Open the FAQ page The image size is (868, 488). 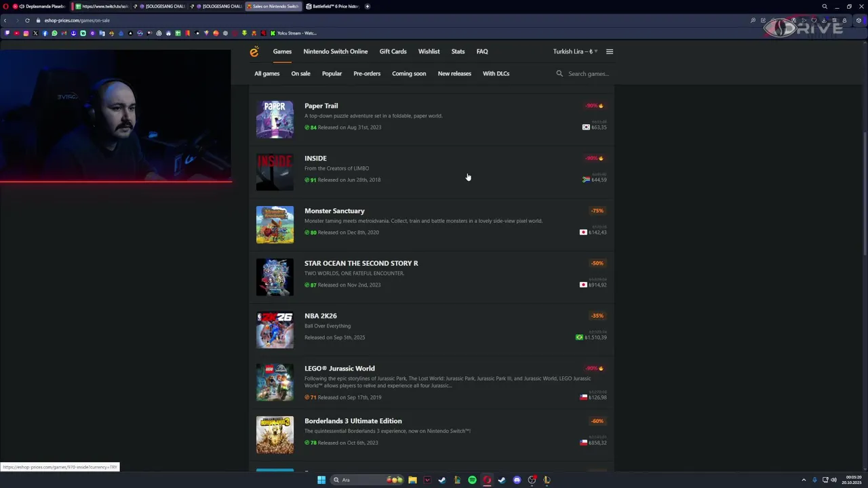[481, 52]
